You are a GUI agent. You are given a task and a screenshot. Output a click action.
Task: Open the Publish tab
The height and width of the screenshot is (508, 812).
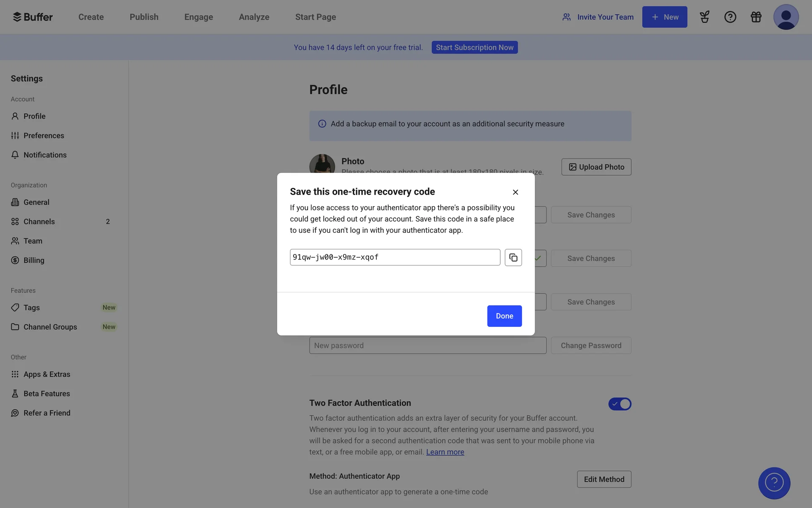pos(144,17)
